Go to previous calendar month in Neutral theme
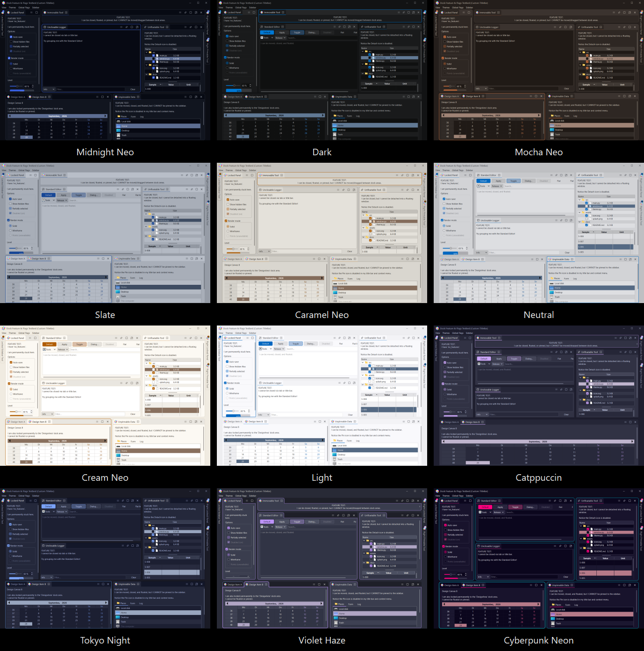644x651 pixels. [443, 278]
